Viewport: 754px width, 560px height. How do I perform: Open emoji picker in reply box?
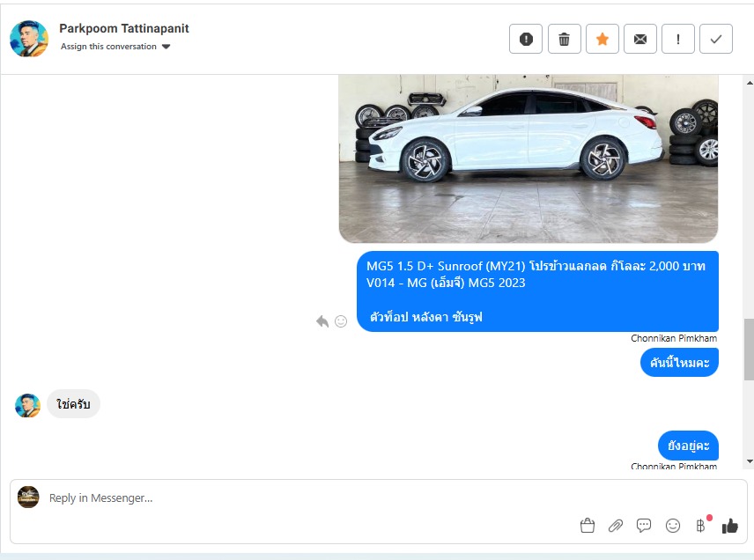[x=673, y=526]
